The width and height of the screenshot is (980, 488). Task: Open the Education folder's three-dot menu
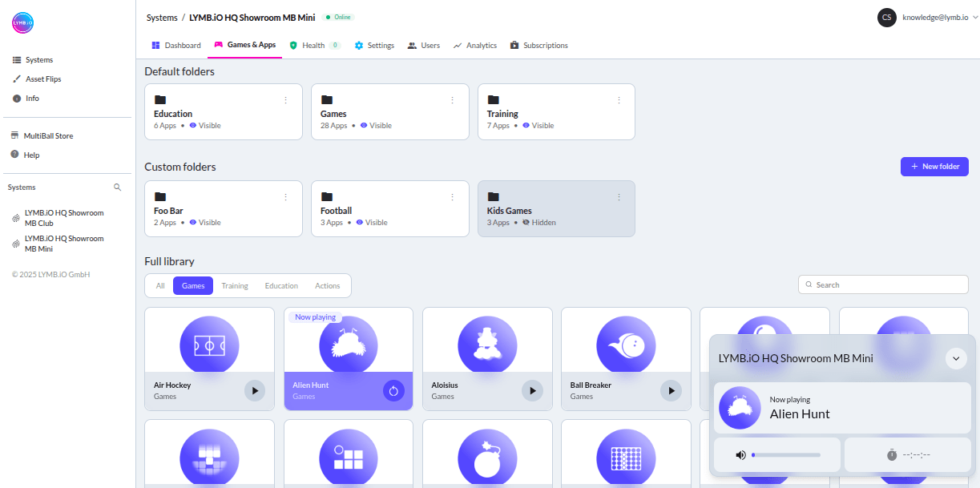(x=285, y=100)
